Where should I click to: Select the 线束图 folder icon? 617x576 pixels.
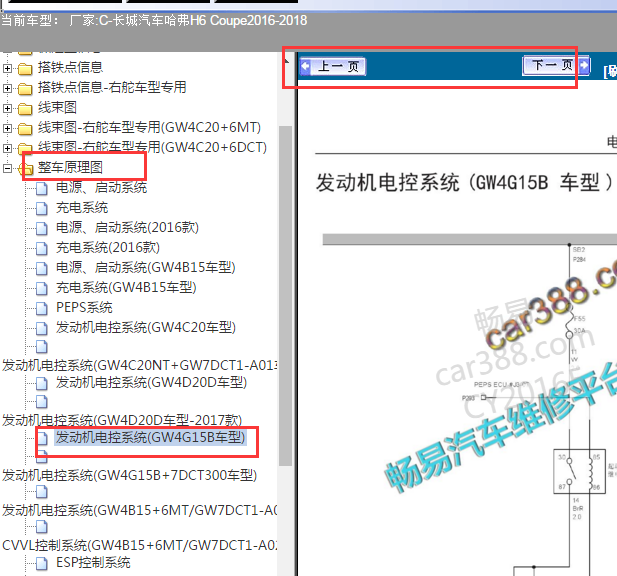point(25,109)
